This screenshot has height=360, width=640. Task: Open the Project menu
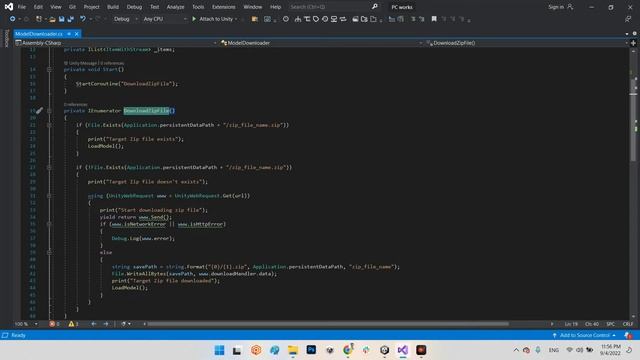pyautogui.click(x=91, y=7)
